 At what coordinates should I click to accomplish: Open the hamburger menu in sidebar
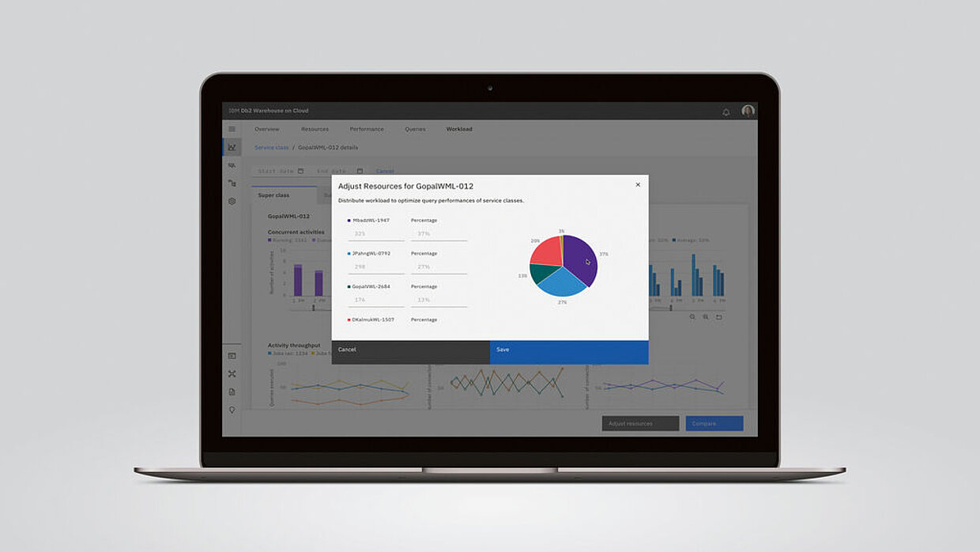pyautogui.click(x=232, y=129)
